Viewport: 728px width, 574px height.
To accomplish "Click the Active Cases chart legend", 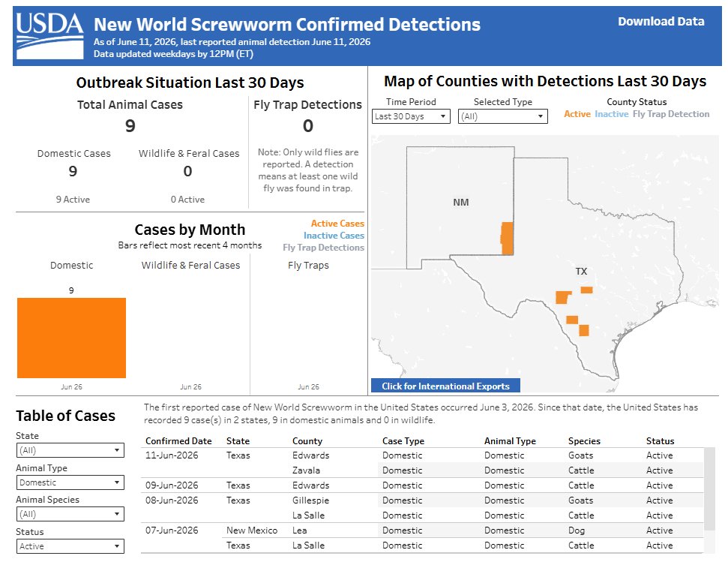I will point(337,224).
